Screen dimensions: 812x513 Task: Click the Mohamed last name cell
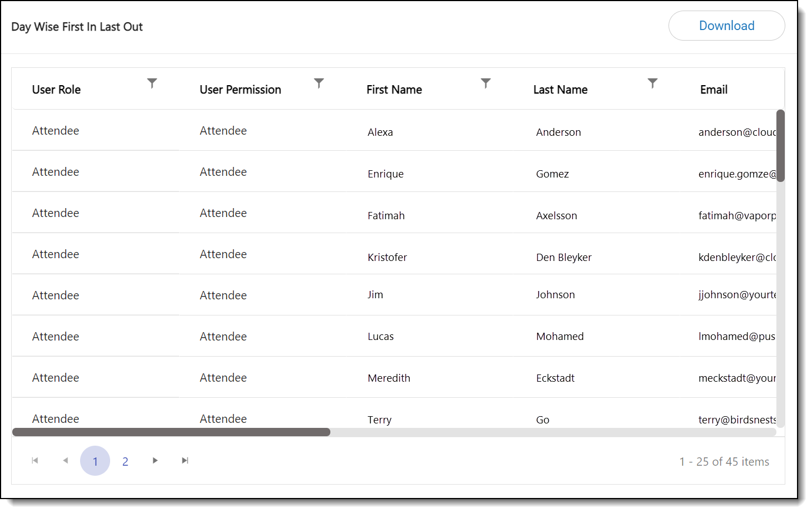pos(560,336)
